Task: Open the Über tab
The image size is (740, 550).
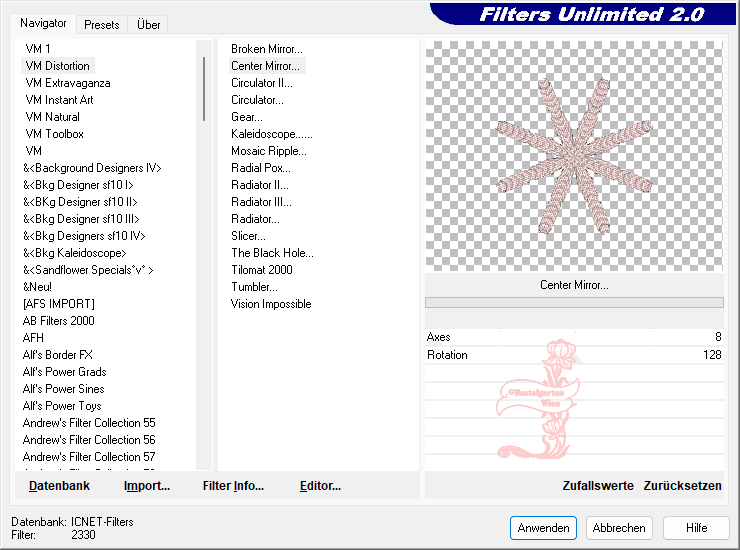Action: click(148, 25)
